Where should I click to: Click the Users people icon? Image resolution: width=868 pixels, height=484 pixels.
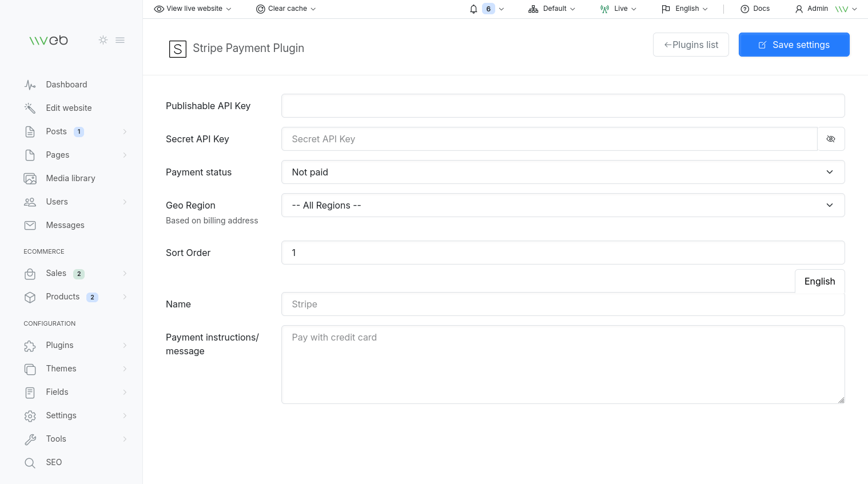(x=30, y=202)
